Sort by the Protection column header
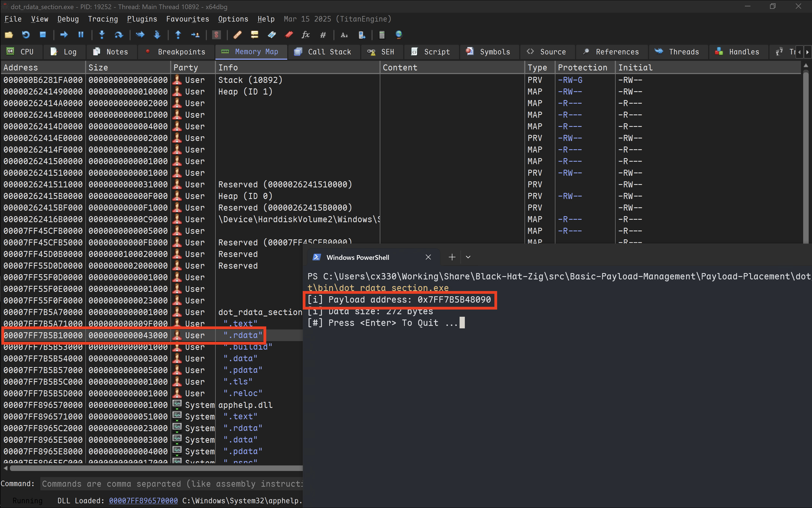The width and height of the screenshot is (812, 508). coord(585,67)
